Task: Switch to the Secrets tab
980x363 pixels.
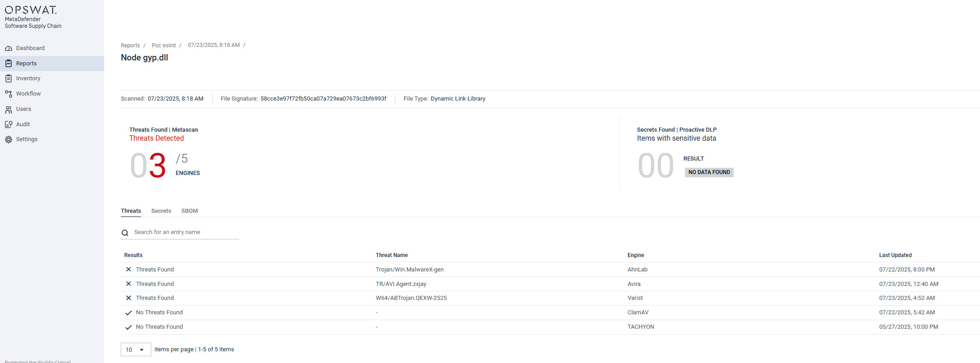Action: click(161, 211)
